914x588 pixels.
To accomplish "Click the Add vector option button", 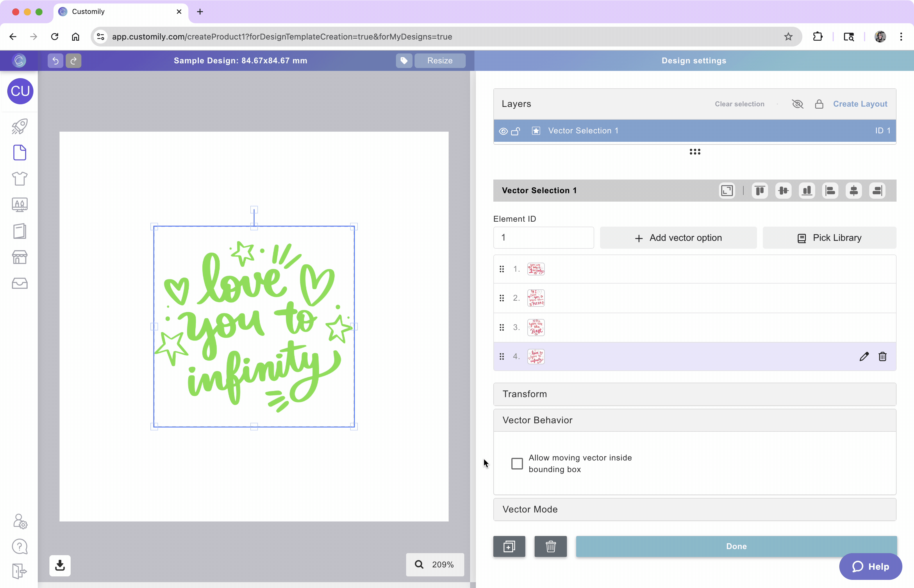I will point(678,238).
